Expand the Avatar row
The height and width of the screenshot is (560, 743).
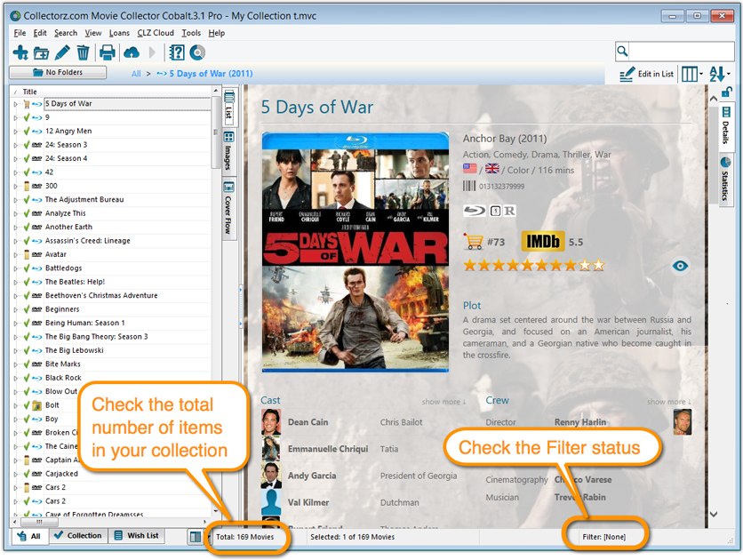coord(15,255)
